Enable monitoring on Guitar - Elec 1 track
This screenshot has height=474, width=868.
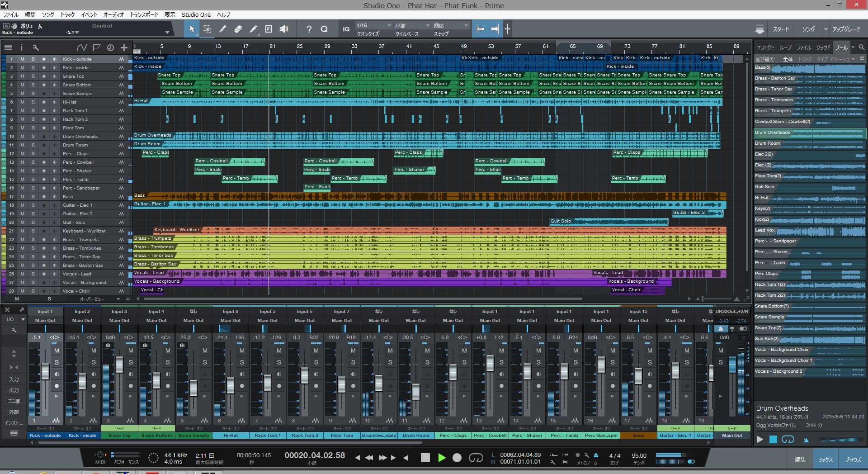55,205
